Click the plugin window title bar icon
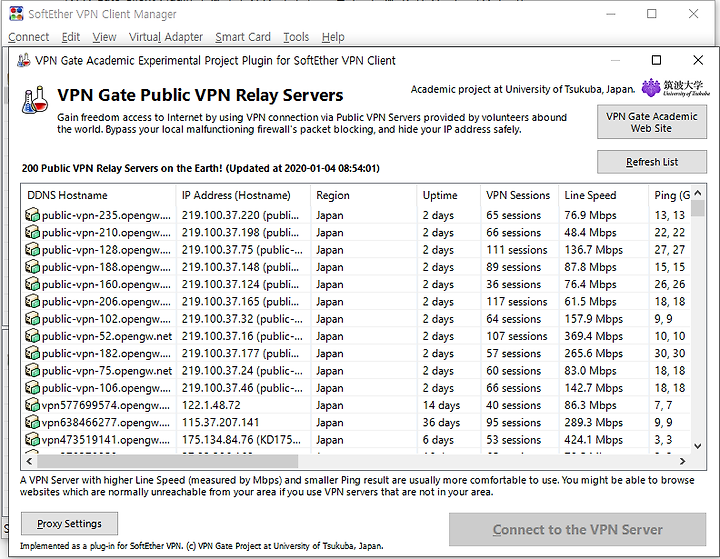This screenshot has width=720, height=559. tap(23, 60)
